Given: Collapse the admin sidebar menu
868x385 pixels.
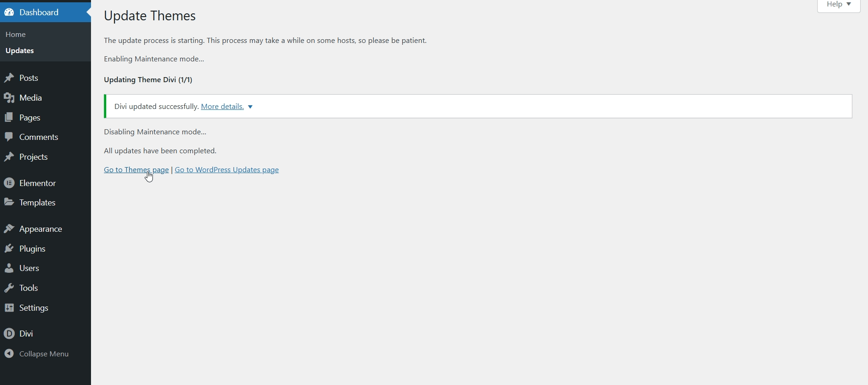Looking at the screenshot, I should click(37, 354).
